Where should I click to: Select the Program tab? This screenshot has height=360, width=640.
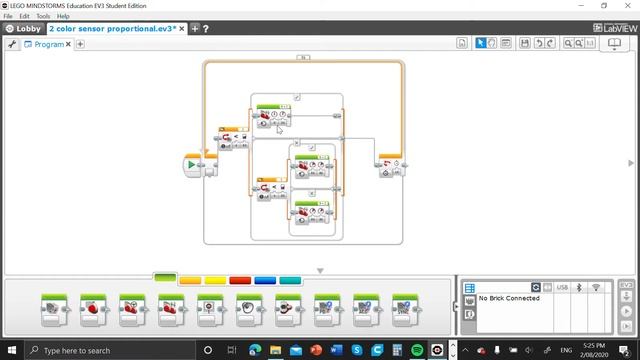[44, 44]
